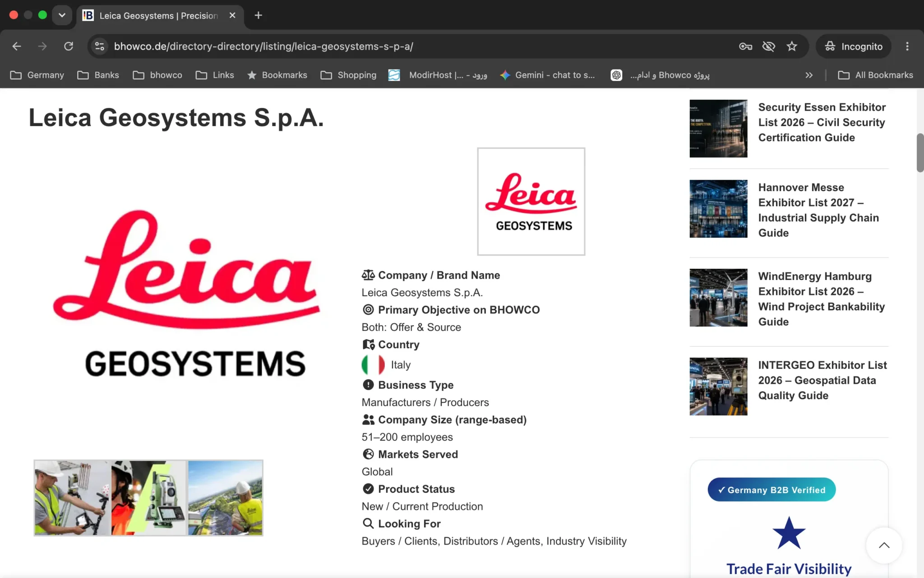Open the saved passwords key icon
The image size is (924, 578).
click(745, 46)
